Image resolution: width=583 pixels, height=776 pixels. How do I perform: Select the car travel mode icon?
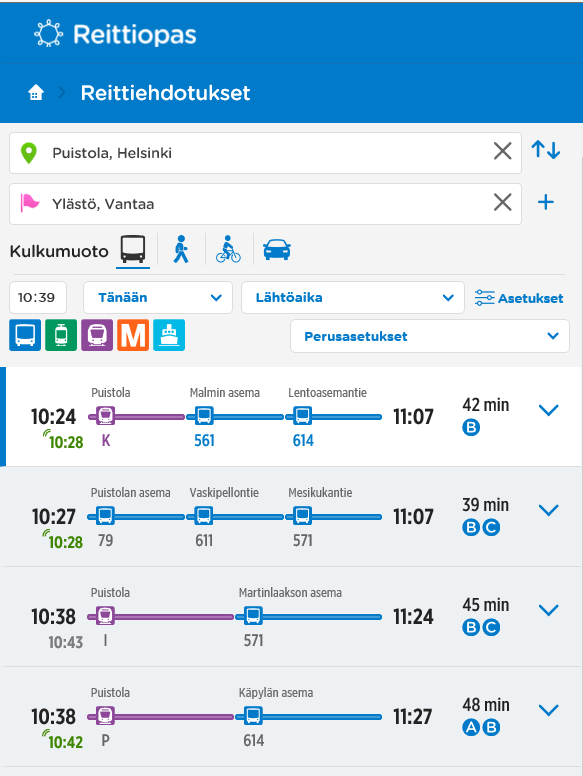[277, 249]
